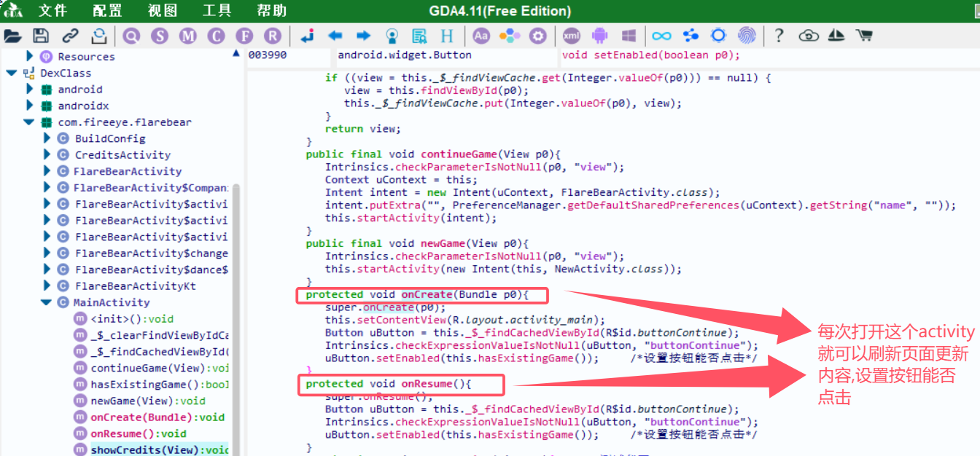
Task: Click the purple fingerprint toolbar icon
Action: [747, 35]
